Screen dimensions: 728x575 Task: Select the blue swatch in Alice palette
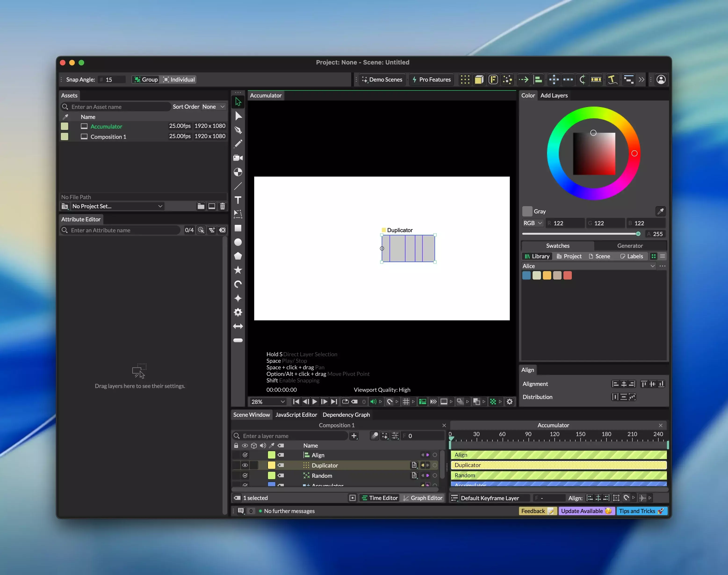pos(526,275)
